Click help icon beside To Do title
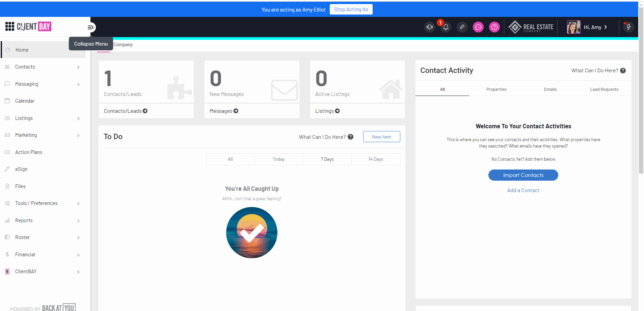644x311 pixels. (350, 137)
